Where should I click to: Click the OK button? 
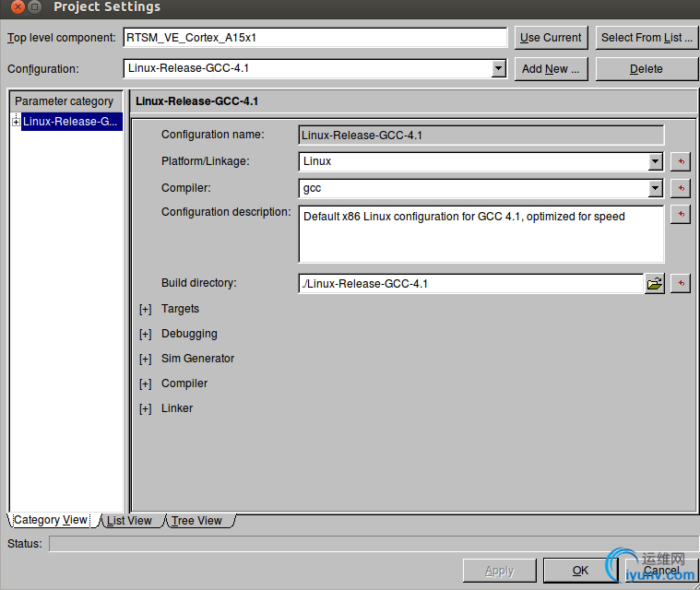click(x=580, y=571)
